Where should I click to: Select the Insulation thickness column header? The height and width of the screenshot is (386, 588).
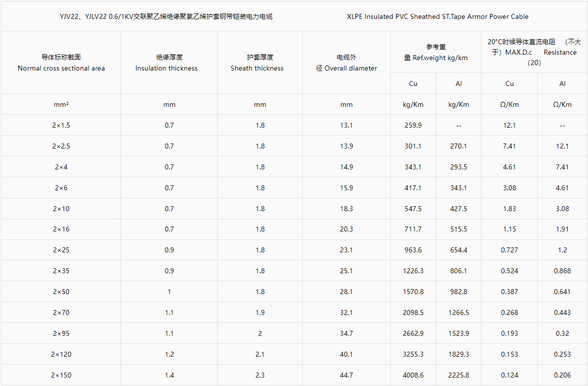(x=167, y=63)
